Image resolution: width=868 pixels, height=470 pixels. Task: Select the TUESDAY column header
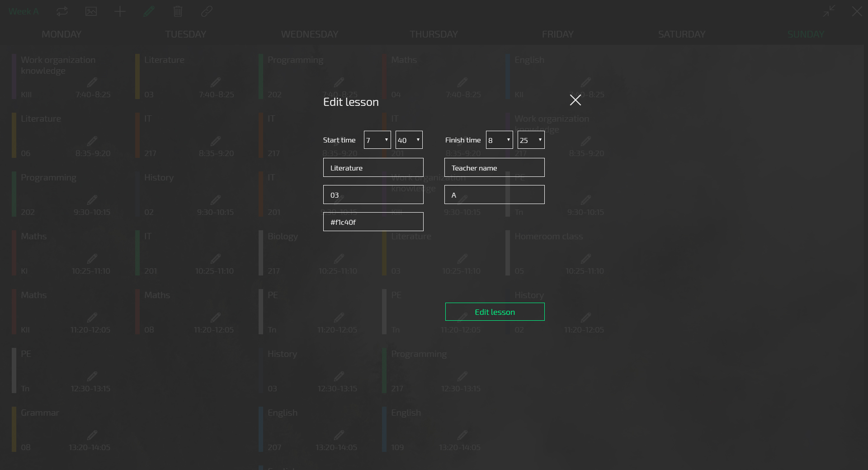pos(185,34)
